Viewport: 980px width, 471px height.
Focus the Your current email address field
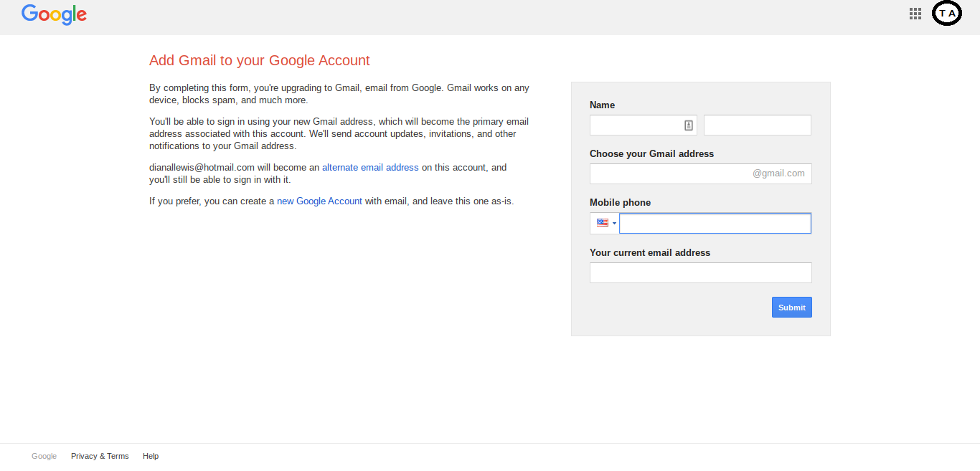click(701, 273)
